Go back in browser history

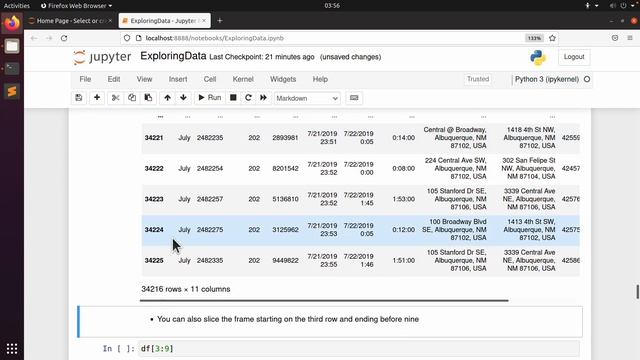tap(34, 38)
